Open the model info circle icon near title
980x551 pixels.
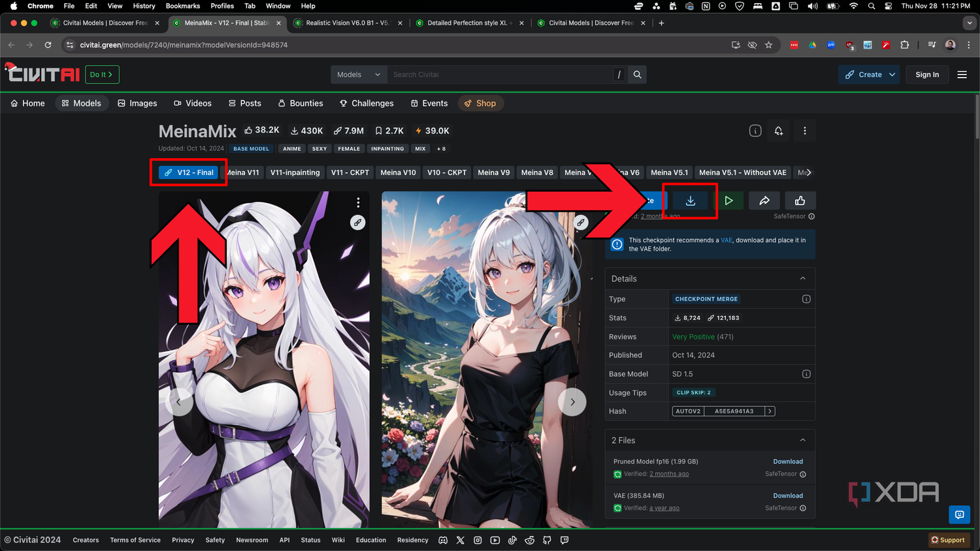click(755, 131)
